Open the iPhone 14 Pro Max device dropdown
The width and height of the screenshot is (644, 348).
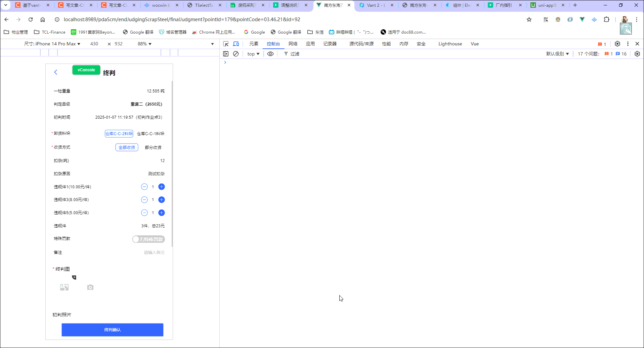coord(56,44)
